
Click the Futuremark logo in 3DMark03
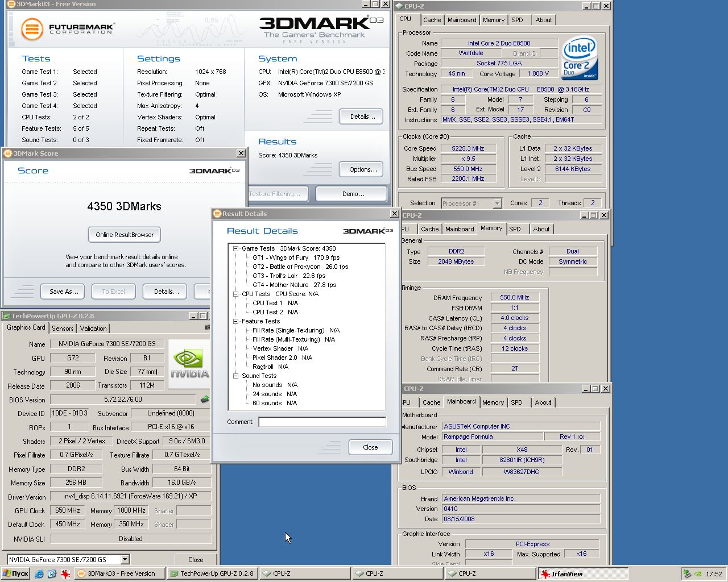point(68,28)
